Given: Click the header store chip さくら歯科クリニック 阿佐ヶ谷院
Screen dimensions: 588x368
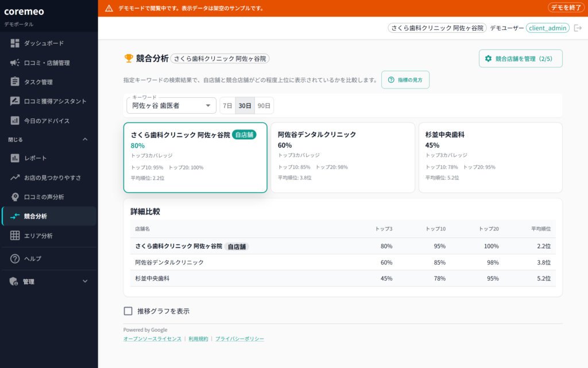Looking at the screenshot, I should pos(437,28).
